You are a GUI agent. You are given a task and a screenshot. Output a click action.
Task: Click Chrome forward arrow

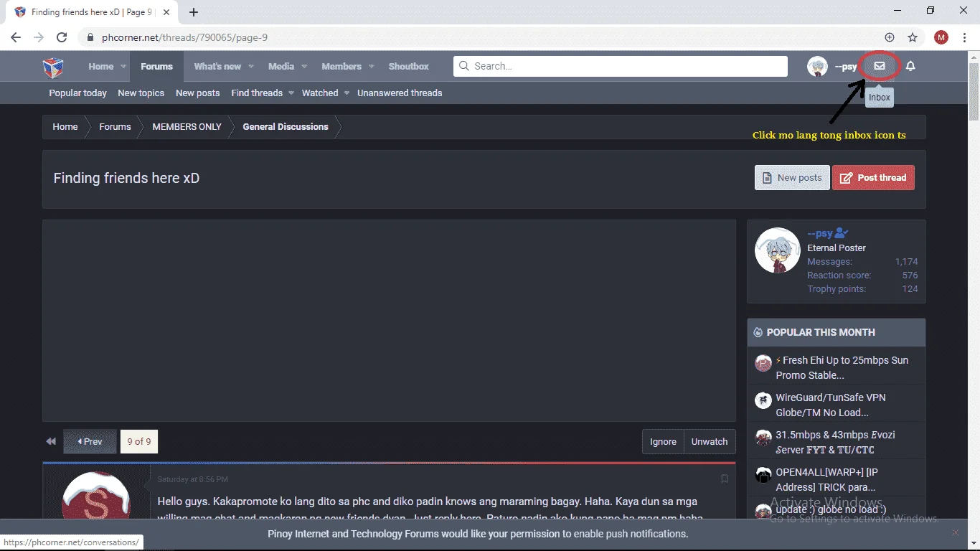click(39, 37)
